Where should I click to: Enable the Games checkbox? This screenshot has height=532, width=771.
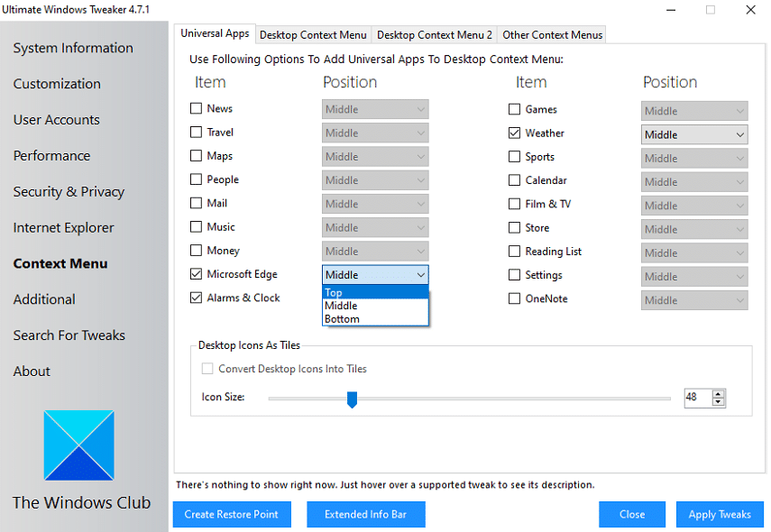tap(514, 109)
